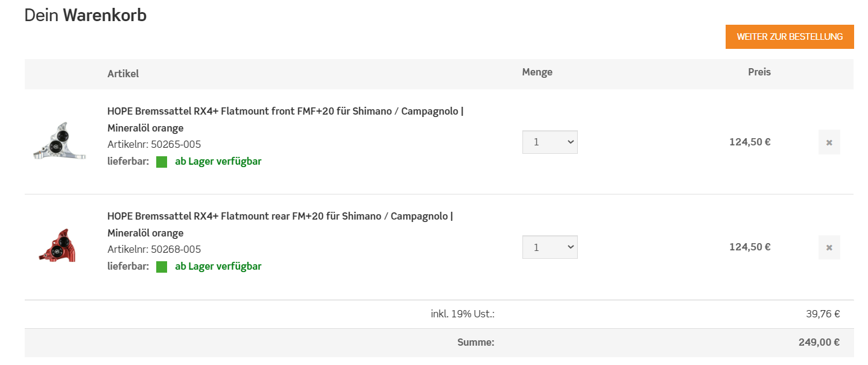Click the 249,00 € total sum
The image size is (868, 365).
coord(819,343)
